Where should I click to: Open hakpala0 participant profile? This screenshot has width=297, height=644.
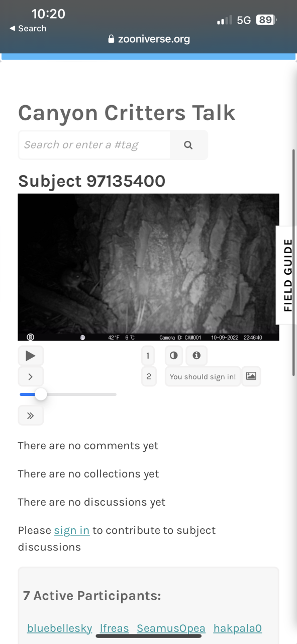pos(238,628)
